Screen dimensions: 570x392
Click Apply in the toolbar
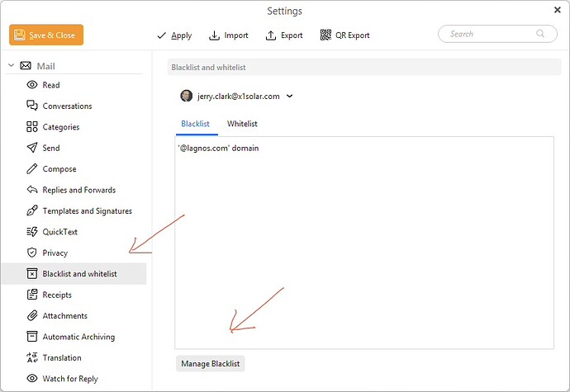(x=174, y=35)
